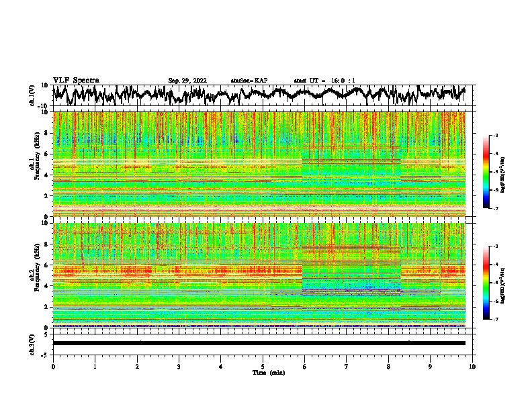The width and height of the screenshot is (532, 411).
Task: Click the ch.2 "Frequency (kHz)" axis label
Action: click(37, 267)
